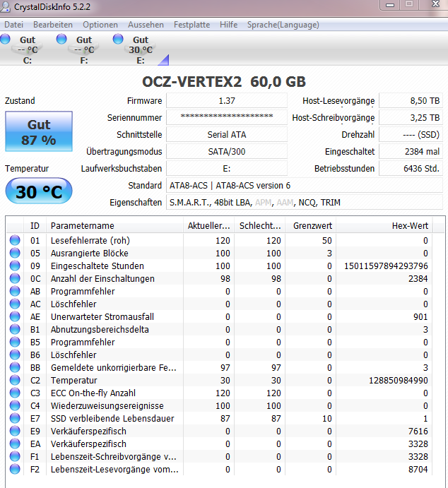Click the Schnittstelle field Serial ATA
The image size is (448, 488).
(x=227, y=134)
